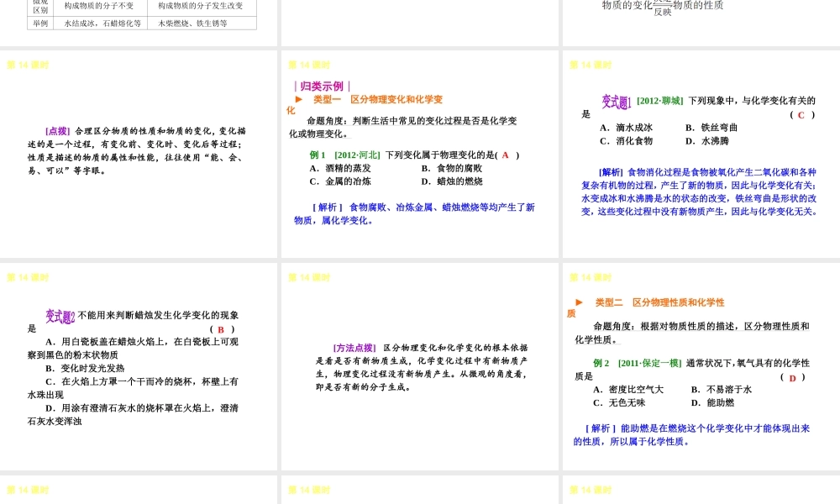The width and height of the screenshot is (840, 504).
Task: Click the [2012·聊城] source label
Action: tap(660, 101)
